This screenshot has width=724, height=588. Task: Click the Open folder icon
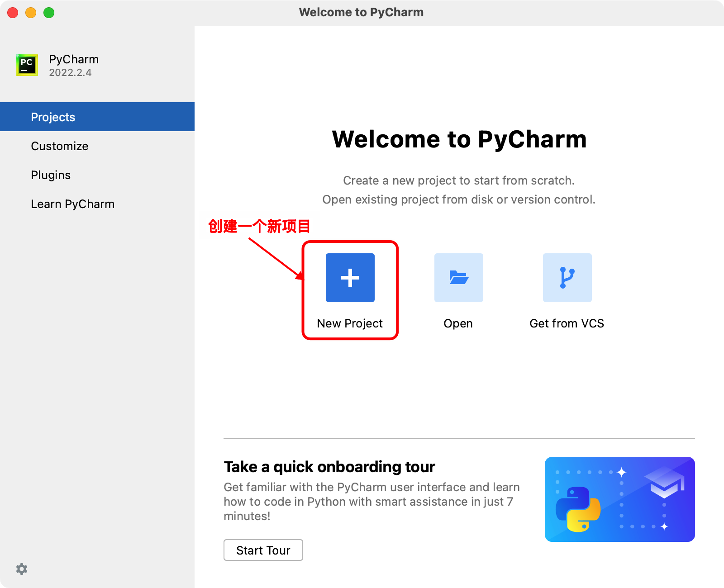[x=458, y=277]
